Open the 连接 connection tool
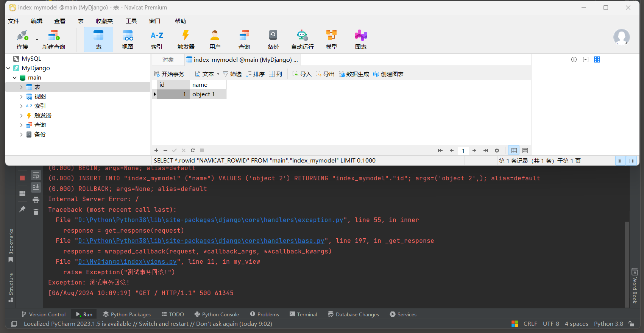 (x=22, y=40)
